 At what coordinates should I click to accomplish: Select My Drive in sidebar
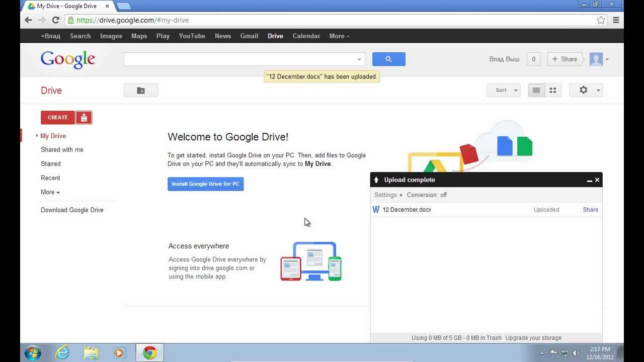tap(53, 136)
